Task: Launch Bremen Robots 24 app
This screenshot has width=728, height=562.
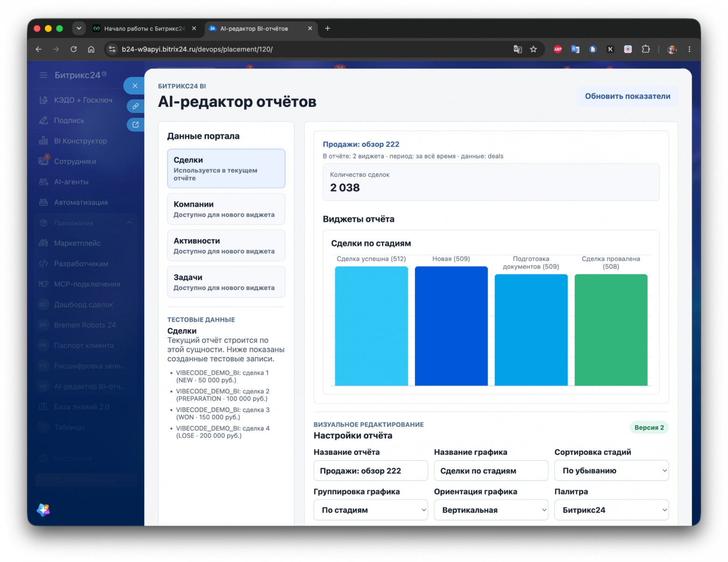Action: tap(84, 325)
